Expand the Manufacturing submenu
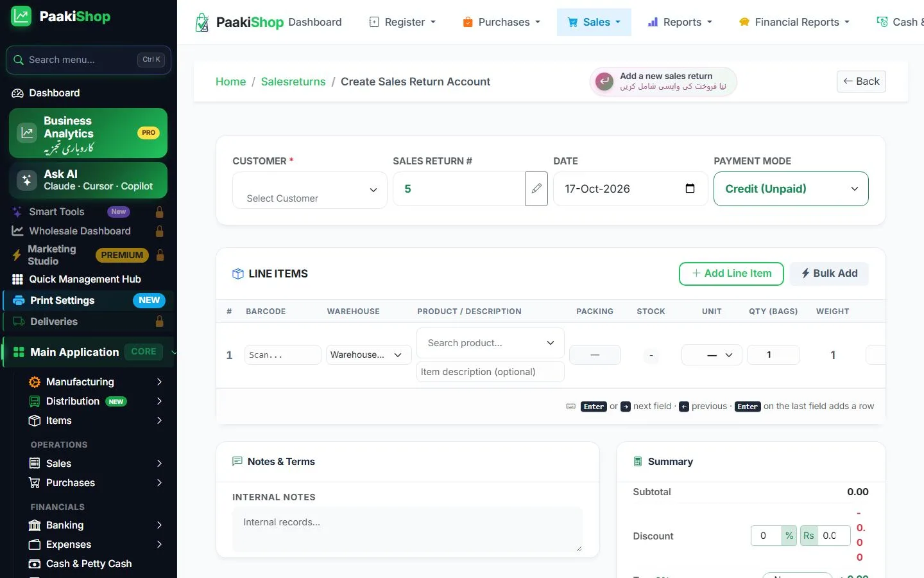 (159, 382)
